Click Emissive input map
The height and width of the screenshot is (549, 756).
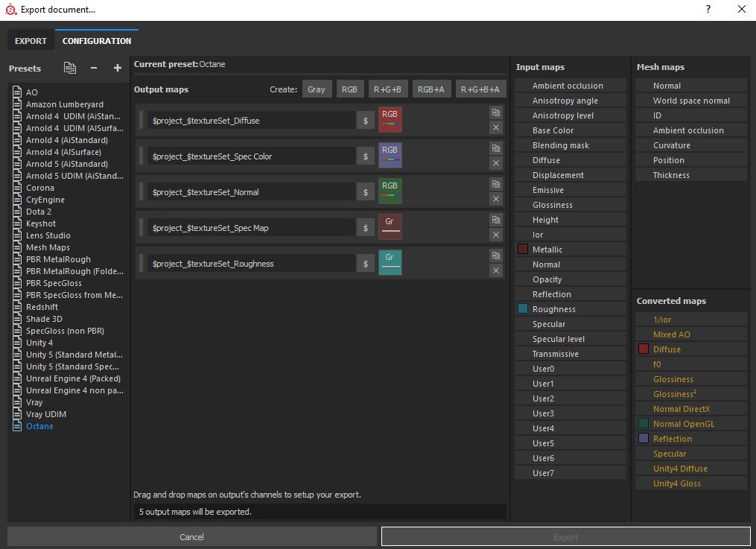(x=571, y=190)
